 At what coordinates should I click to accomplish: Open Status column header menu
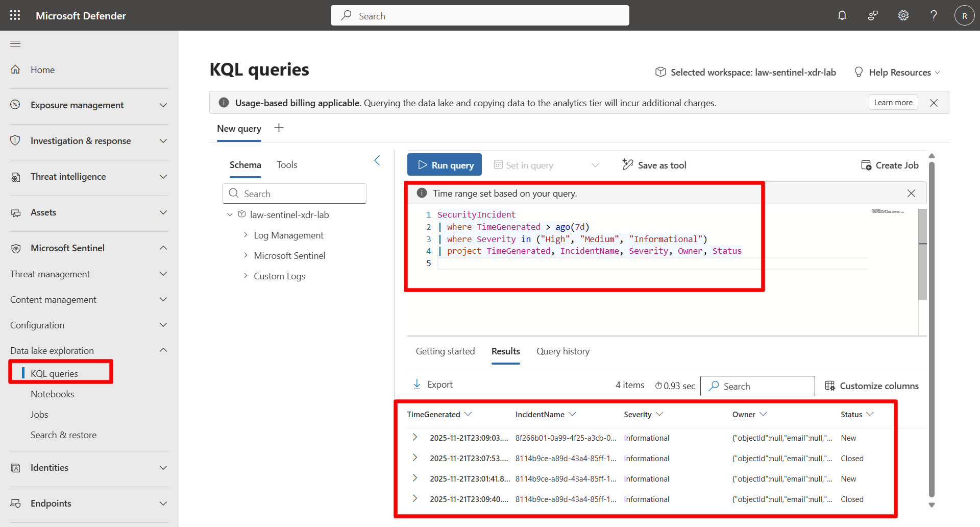(x=870, y=414)
